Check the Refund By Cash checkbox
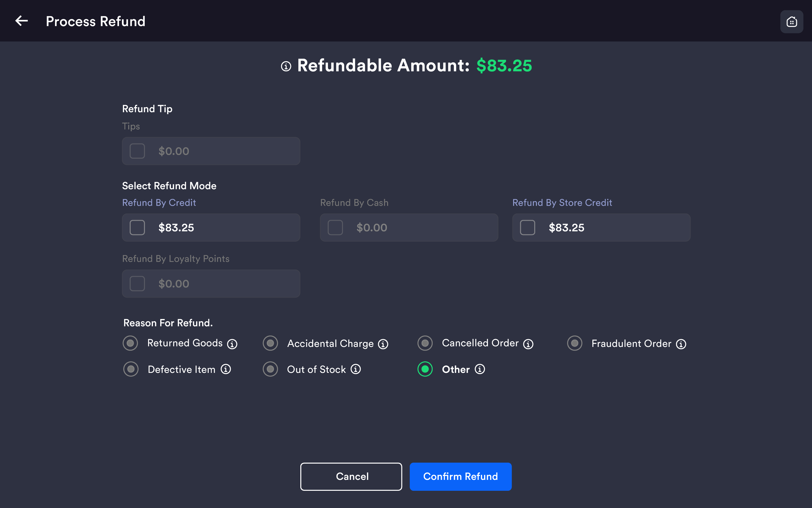 pyautogui.click(x=335, y=228)
